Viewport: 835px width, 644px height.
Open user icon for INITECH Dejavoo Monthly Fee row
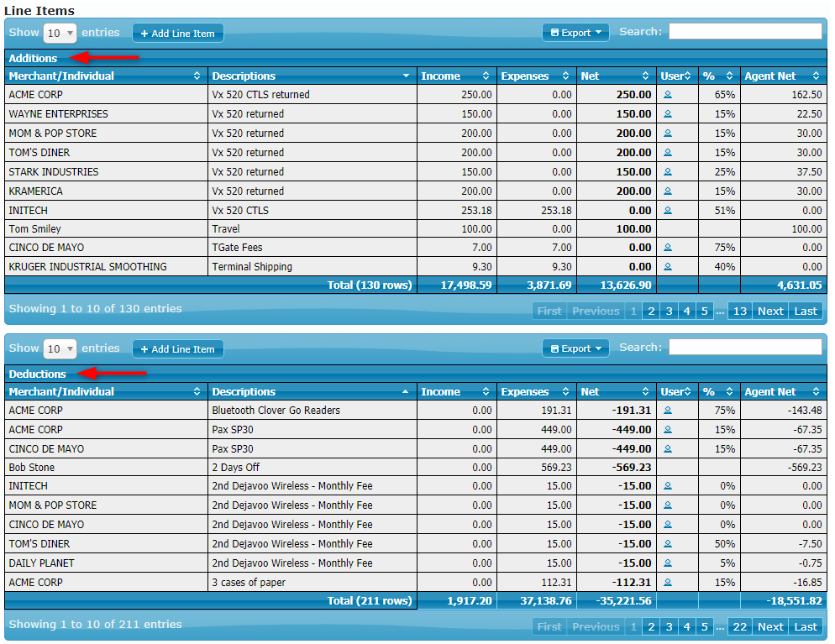668,486
